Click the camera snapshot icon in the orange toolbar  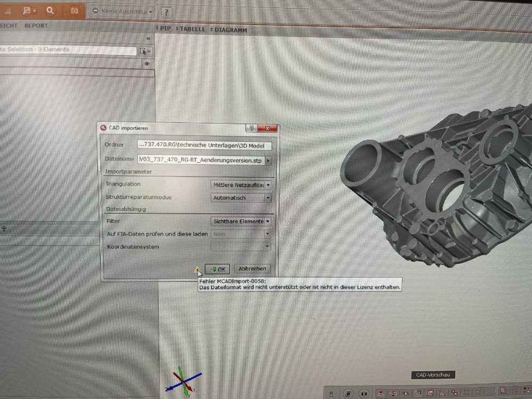pos(75,10)
